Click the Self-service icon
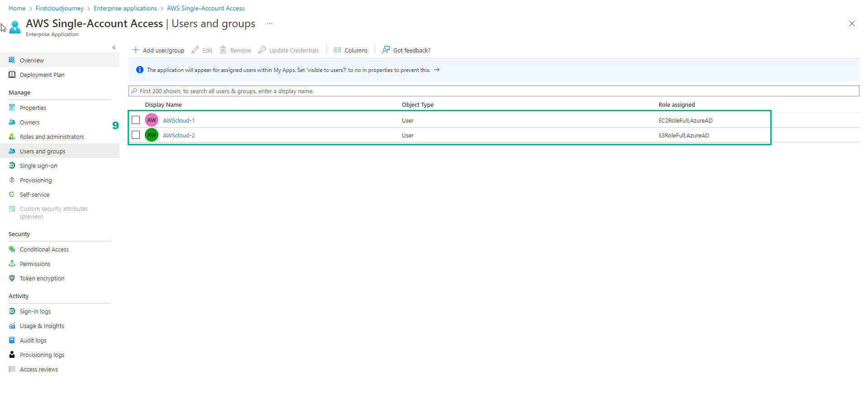Image resolution: width=868 pixels, height=394 pixels. [12, 195]
